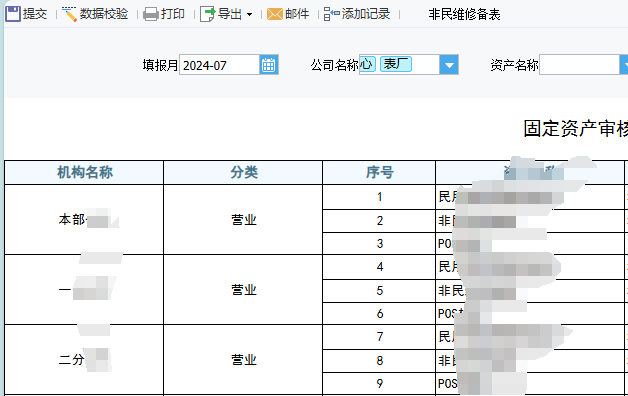Click the 打印 button text
The image size is (628, 396).
pyautogui.click(x=173, y=14)
